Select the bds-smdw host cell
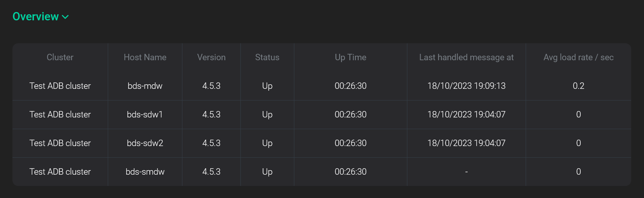644x198 pixels. coord(145,172)
